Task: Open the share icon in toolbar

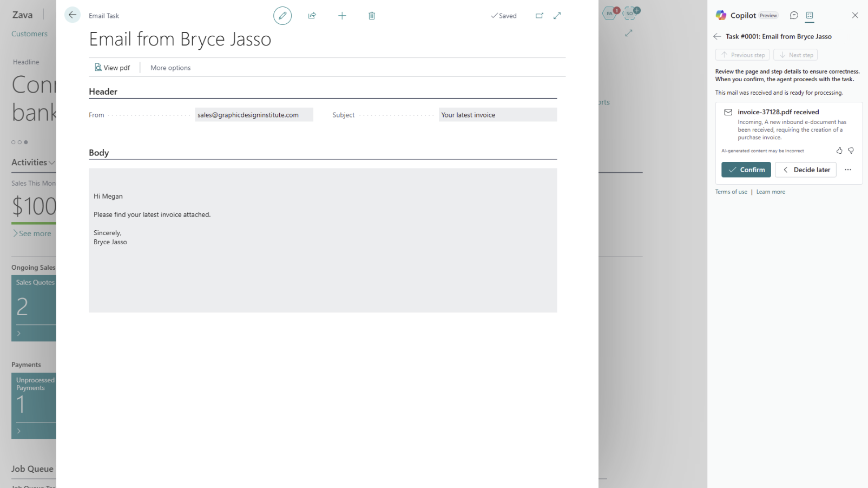Action: tap(312, 16)
